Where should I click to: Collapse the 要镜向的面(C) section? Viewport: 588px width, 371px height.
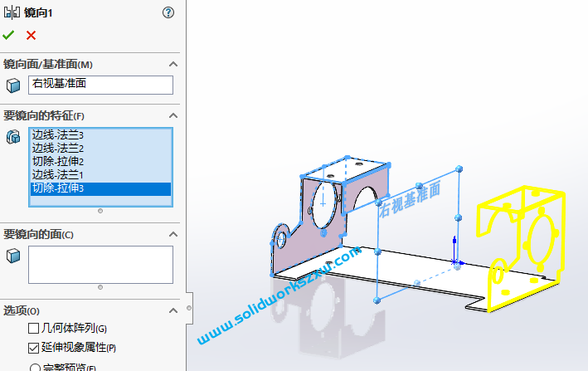173,234
